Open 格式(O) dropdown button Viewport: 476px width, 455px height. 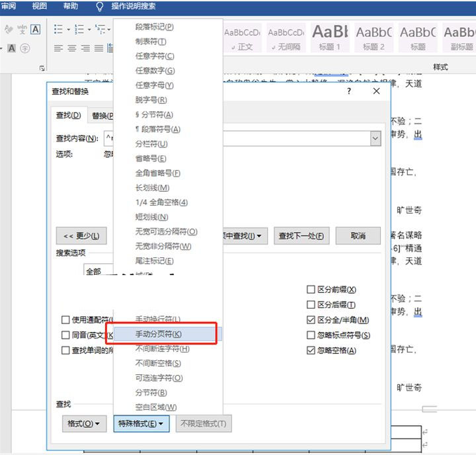pyautogui.click(x=84, y=423)
